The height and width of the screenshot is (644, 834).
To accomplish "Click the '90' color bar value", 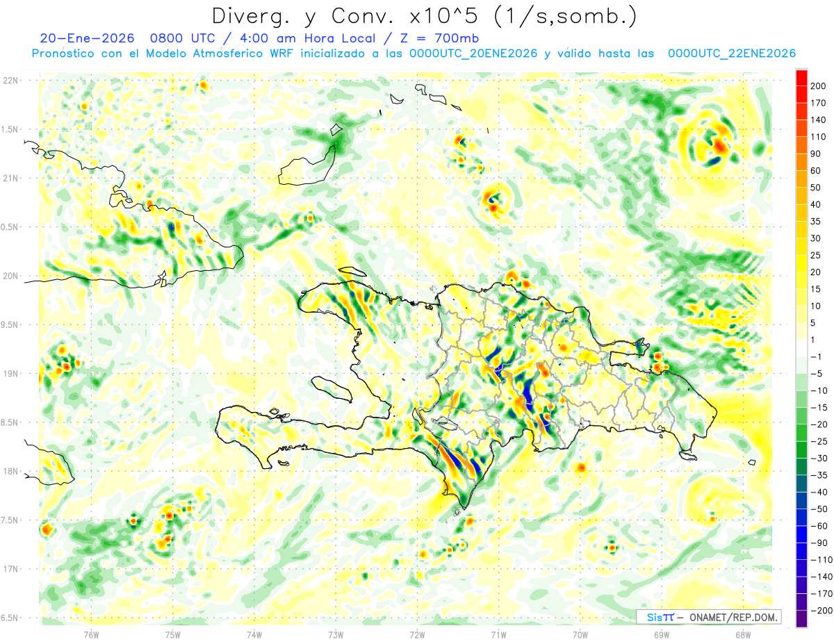I will (816, 154).
